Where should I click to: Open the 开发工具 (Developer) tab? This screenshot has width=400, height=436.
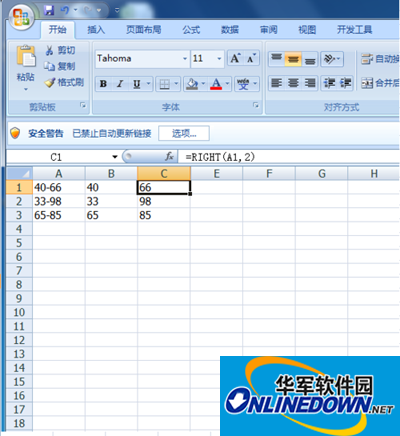tap(354, 30)
